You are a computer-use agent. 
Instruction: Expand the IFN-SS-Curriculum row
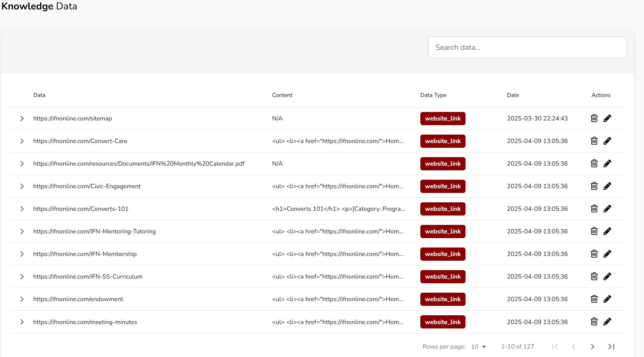pos(22,277)
